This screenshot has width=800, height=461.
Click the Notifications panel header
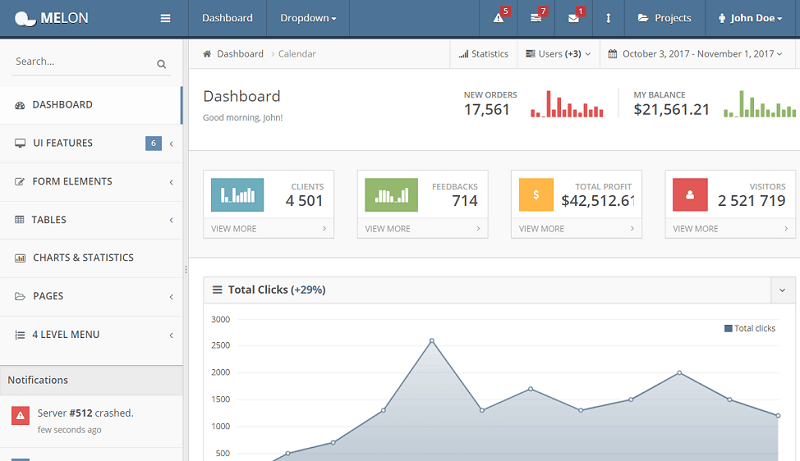pos(91,380)
